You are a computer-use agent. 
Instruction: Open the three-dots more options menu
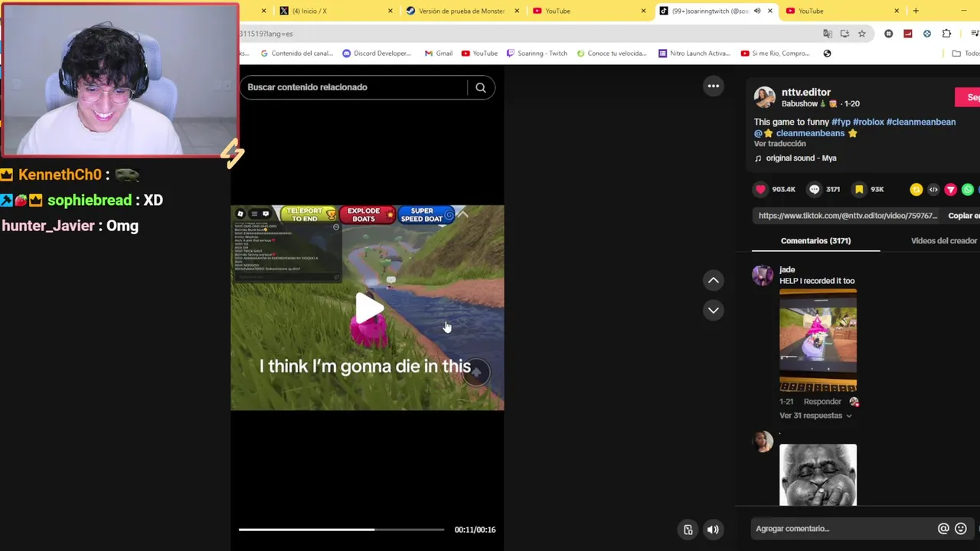coord(714,86)
